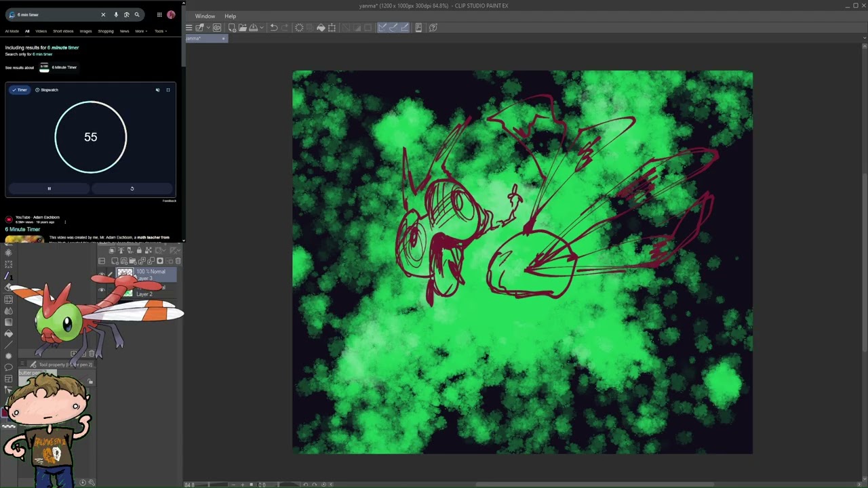Open the Window menu
868x488 pixels.
coord(205,16)
